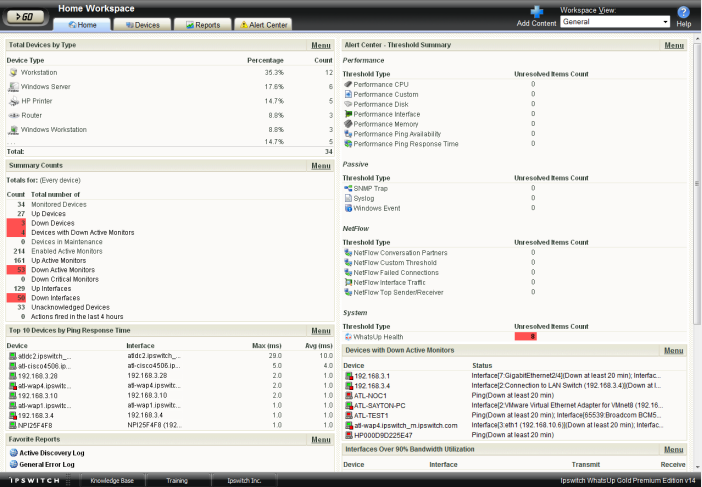Click the HP Printer device icon

[x=13, y=101]
